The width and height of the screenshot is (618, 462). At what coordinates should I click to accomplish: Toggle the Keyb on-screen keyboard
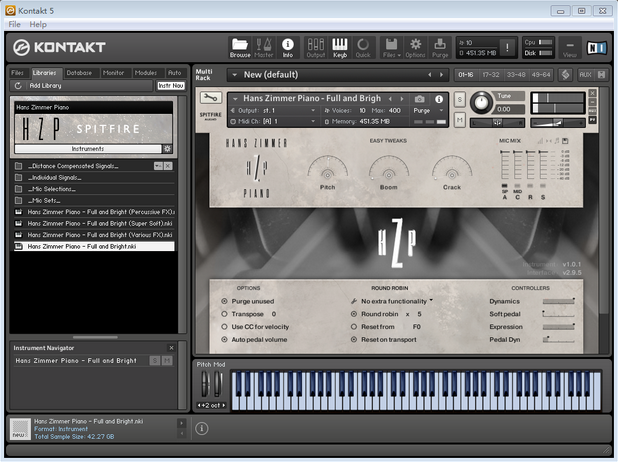[x=340, y=48]
